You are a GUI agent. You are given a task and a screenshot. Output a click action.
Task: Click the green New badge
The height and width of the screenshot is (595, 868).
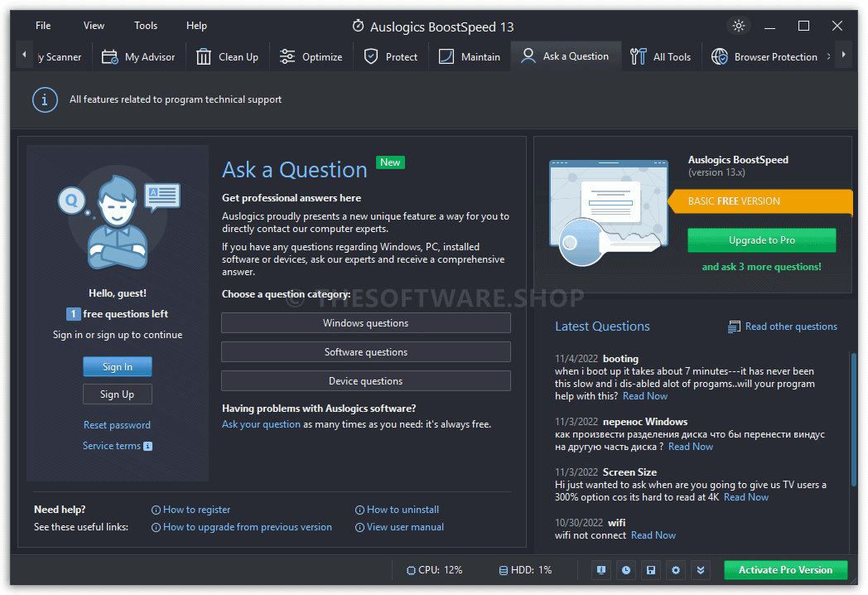pyautogui.click(x=390, y=162)
